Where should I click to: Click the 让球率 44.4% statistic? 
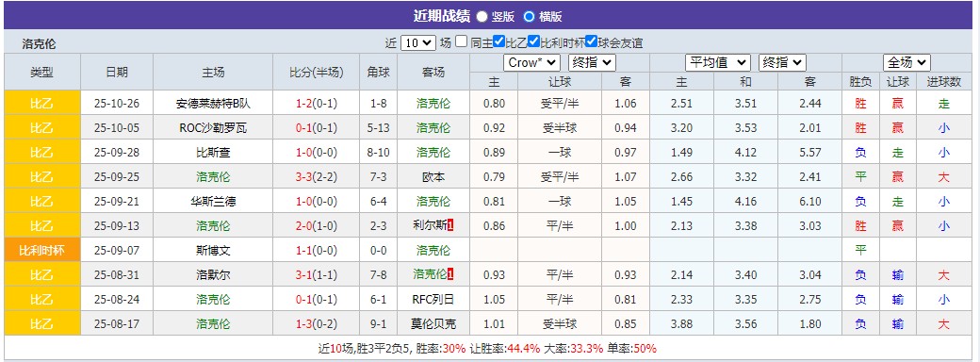(x=506, y=349)
